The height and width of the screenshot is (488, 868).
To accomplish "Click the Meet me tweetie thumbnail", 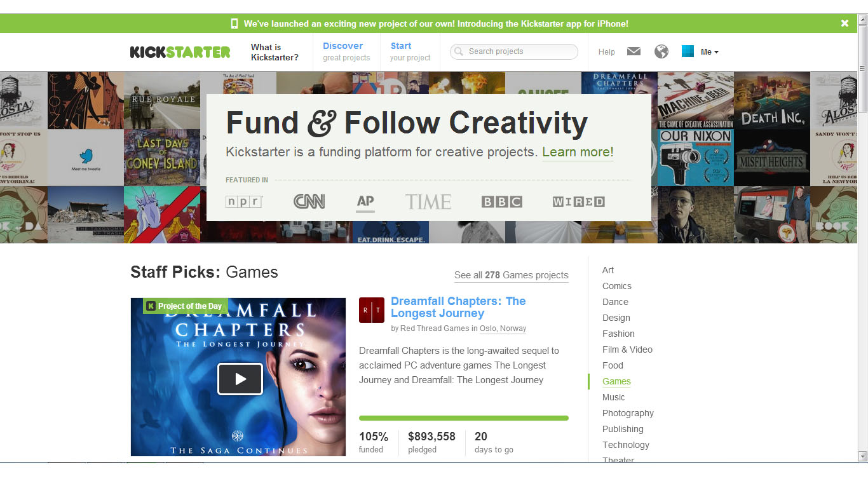I will point(86,158).
